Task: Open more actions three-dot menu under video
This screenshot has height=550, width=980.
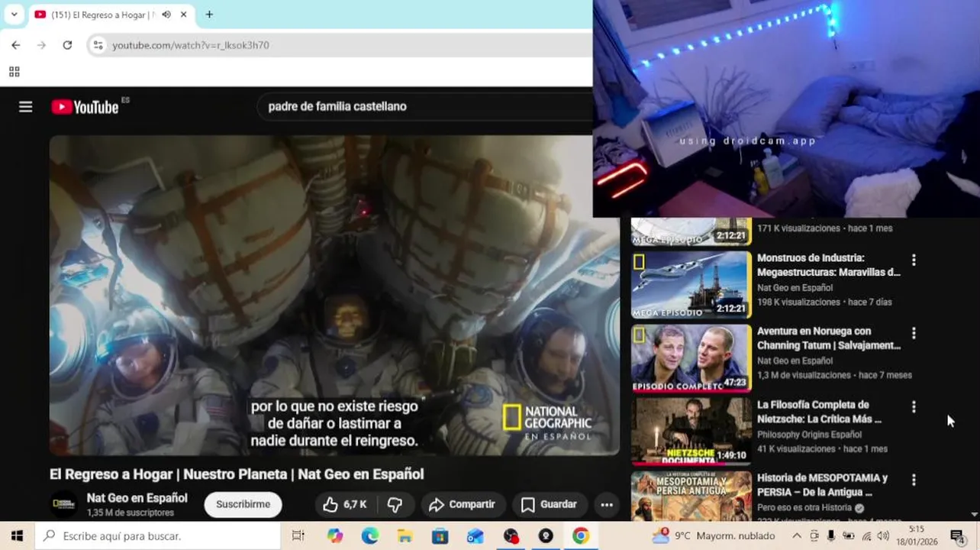Action: [x=607, y=504]
